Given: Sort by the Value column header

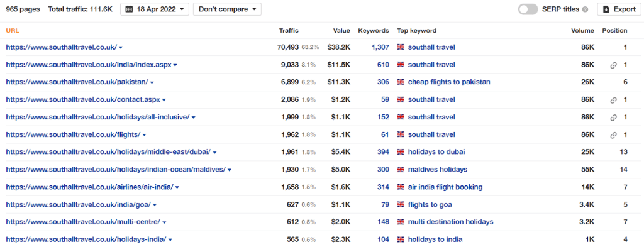Looking at the screenshot, I should 341,30.
